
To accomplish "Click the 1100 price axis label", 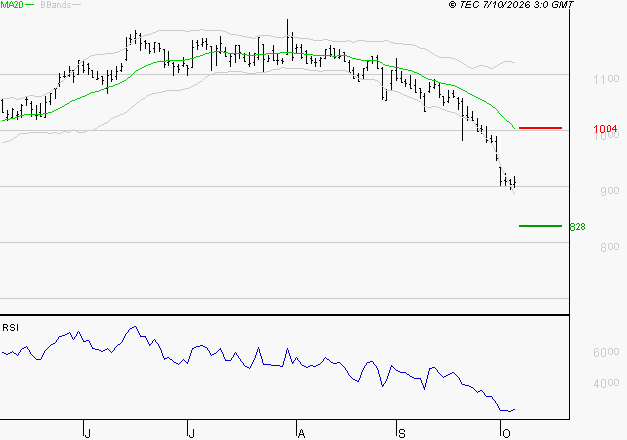I will pos(606,79).
